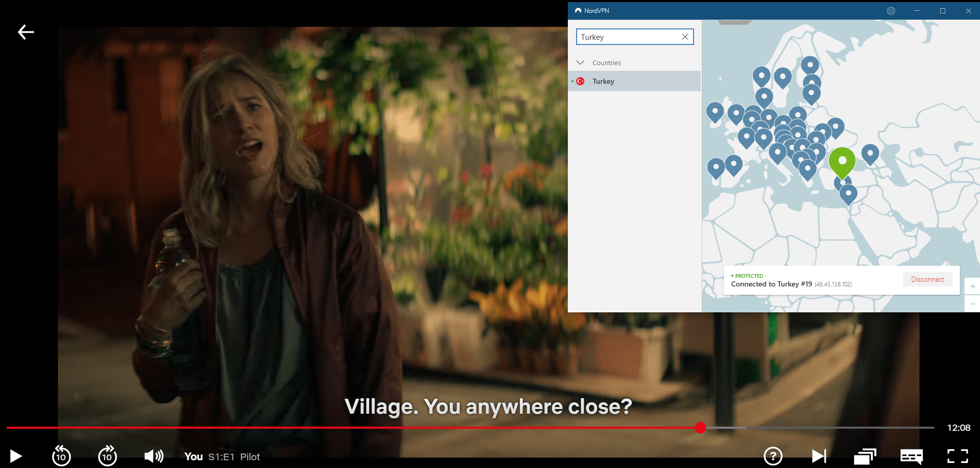This screenshot has height=468, width=980.
Task: Click the NordVPN logo in title bar
Action: pos(578,10)
